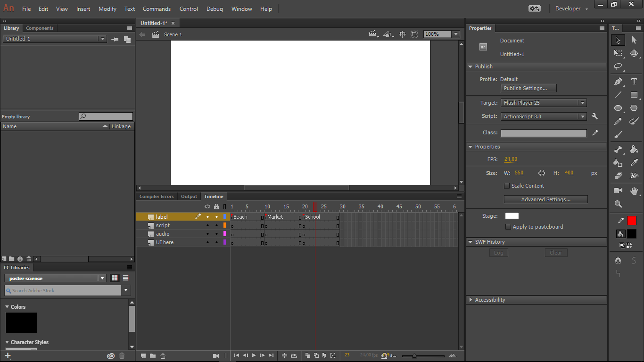Select the Ink Bottle tool
This screenshot has height=362, width=644.
click(x=618, y=163)
